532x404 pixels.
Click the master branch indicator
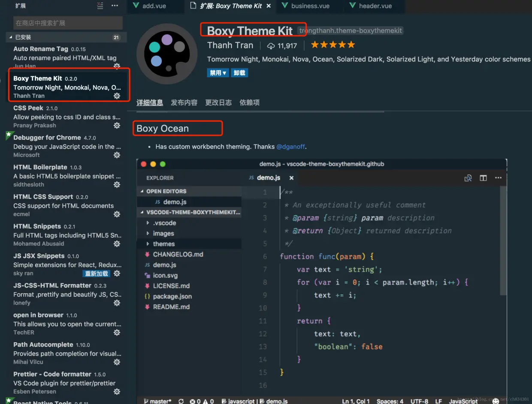click(x=157, y=401)
